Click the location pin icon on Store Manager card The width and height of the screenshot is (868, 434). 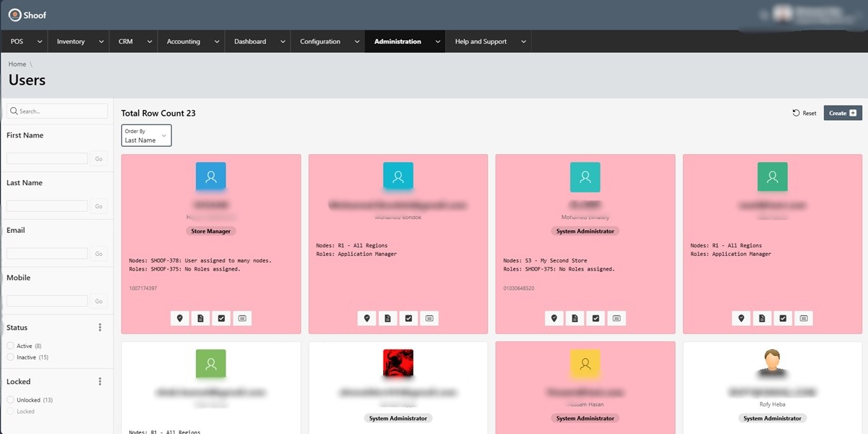tap(180, 318)
